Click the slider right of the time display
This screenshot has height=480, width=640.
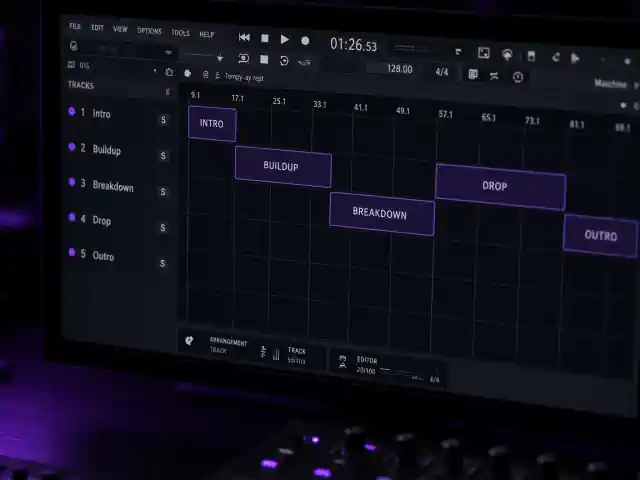tap(411, 49)
